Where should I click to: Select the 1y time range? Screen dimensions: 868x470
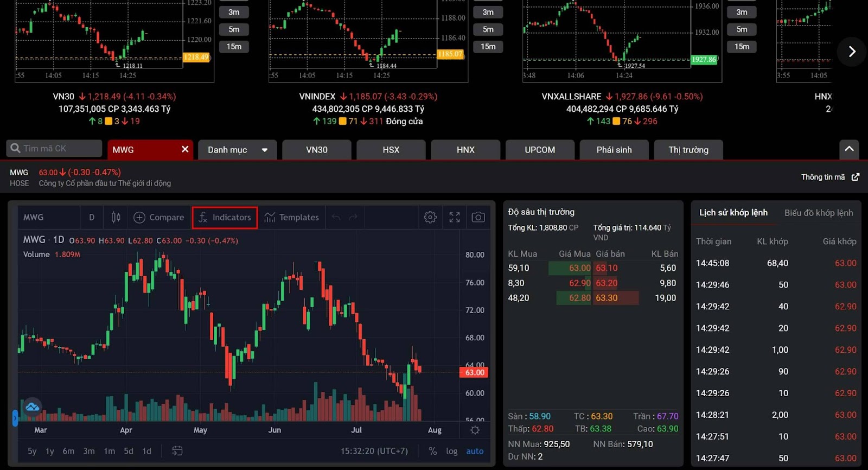[49, 451]
